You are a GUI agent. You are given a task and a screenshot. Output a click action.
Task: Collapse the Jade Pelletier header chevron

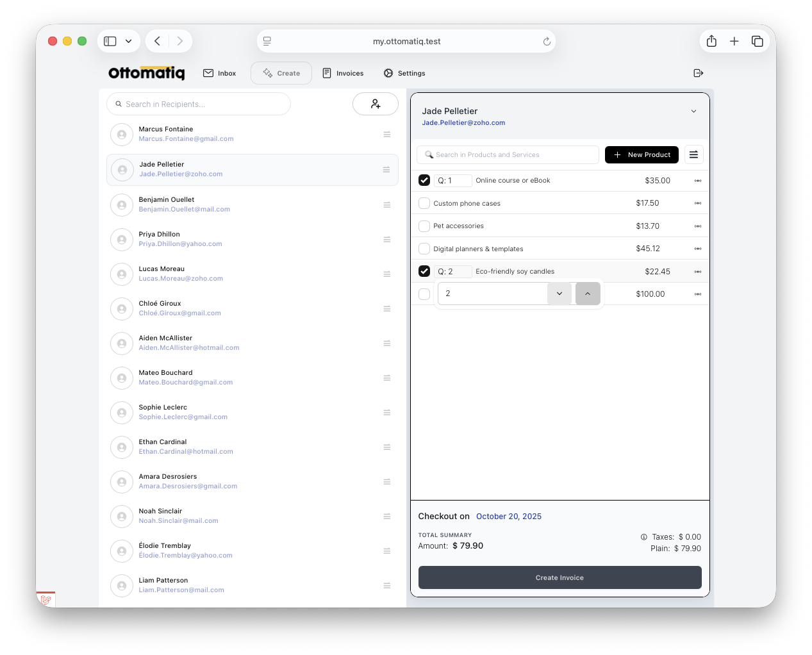click(x=693, y=110)
